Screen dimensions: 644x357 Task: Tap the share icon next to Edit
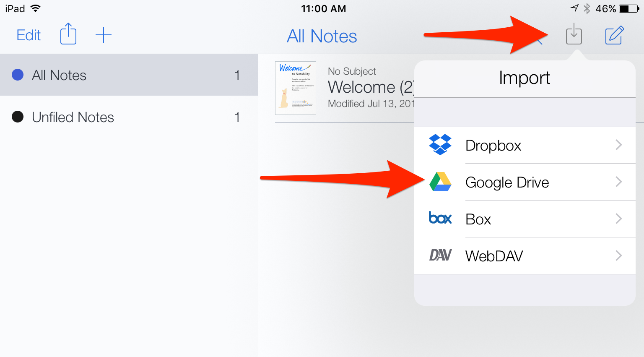tap(68, 34)
